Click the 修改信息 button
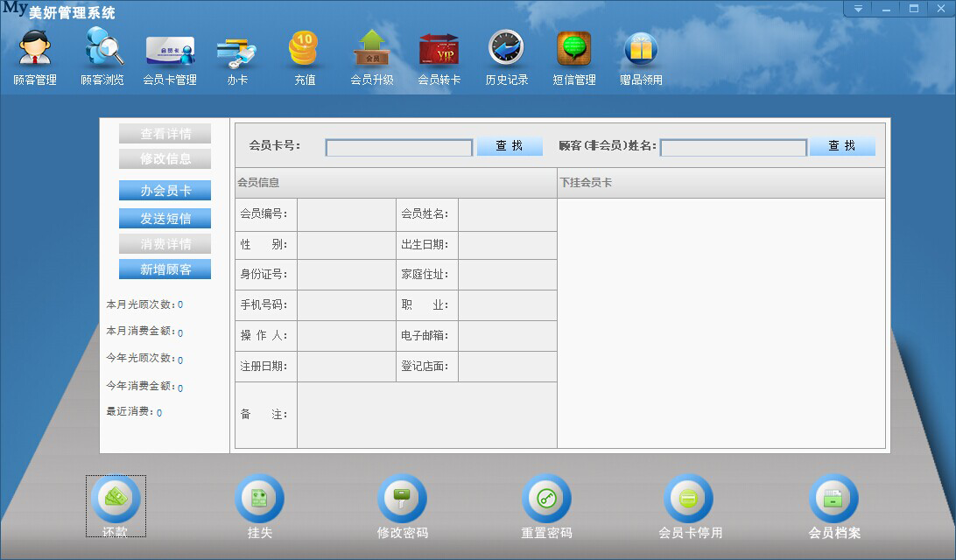 [165, 158]
